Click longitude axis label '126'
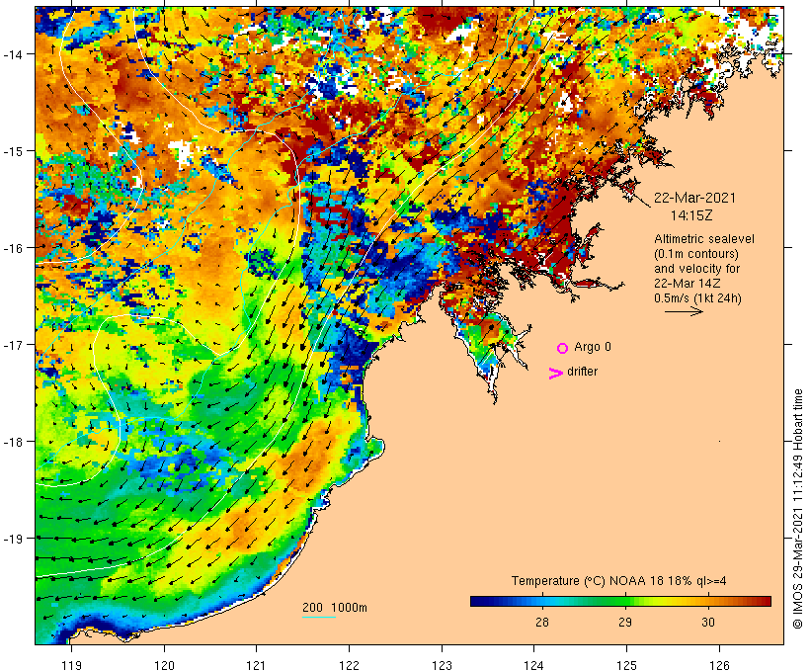 point(719,665)
